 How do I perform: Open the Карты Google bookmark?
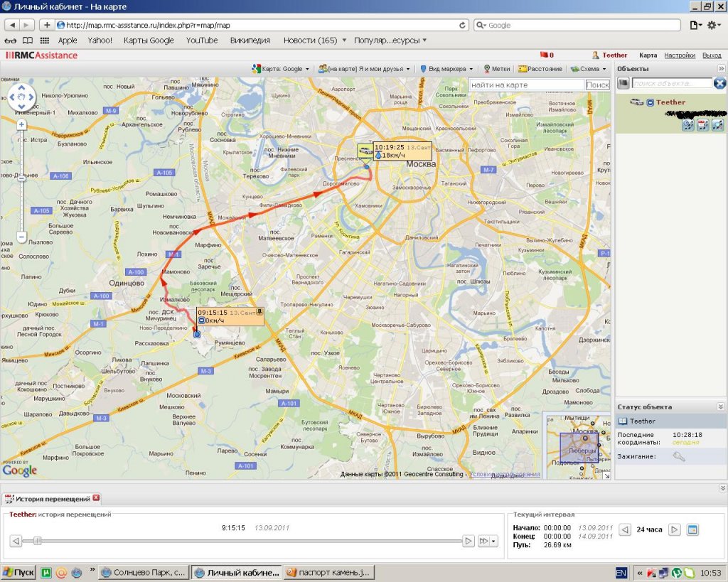[x=149, y=41]
